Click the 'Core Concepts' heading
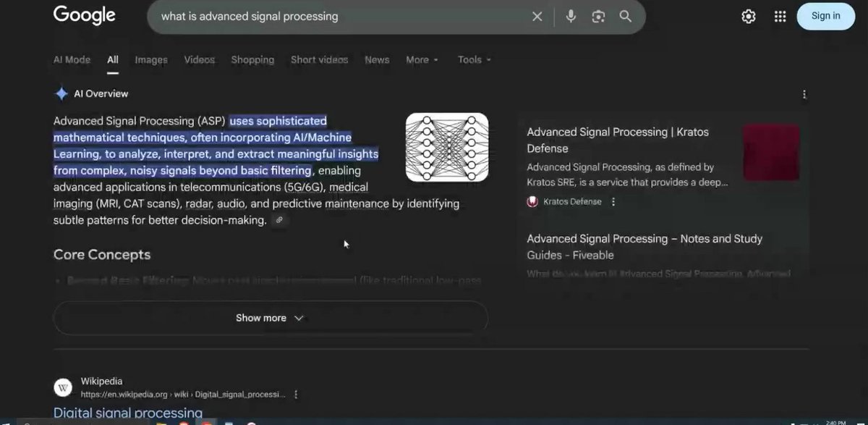Viewport: 868px width, 425px height. point(102,255)
